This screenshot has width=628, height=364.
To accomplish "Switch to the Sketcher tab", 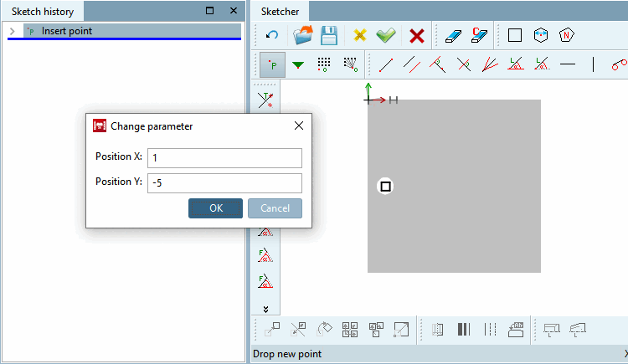I will pyautogui.click(x=280, y=12).
